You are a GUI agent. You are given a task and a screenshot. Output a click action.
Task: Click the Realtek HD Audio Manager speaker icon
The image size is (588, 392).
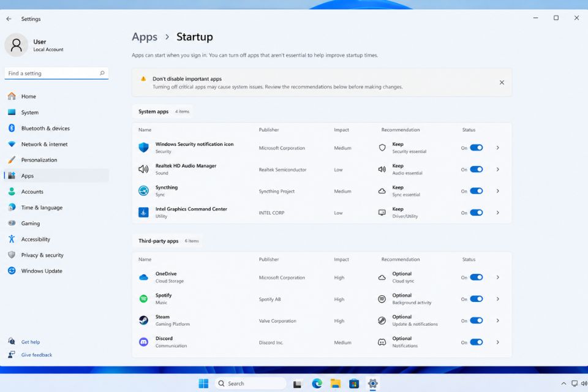[x=143, y=169]
